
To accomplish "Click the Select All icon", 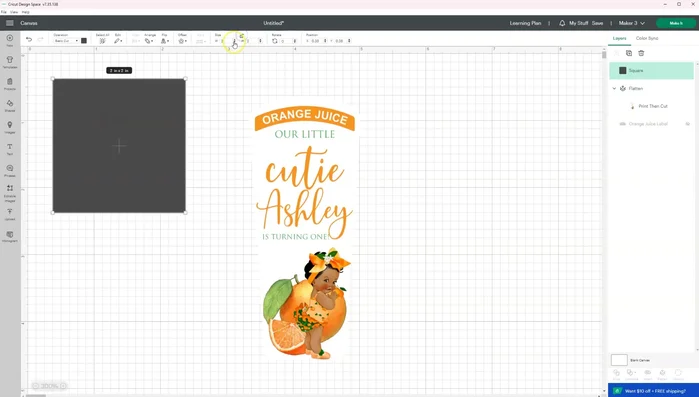I will [x=102, y=41].
